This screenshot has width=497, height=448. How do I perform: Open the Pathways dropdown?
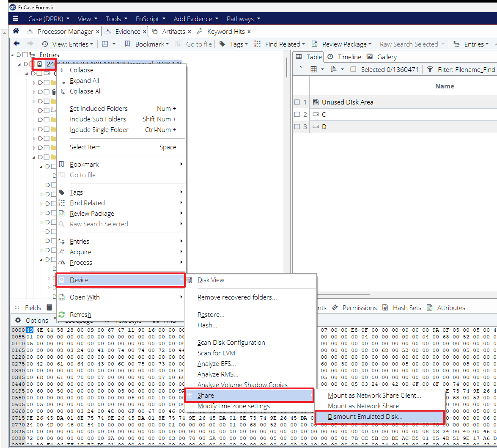click(x=243, y=19)
